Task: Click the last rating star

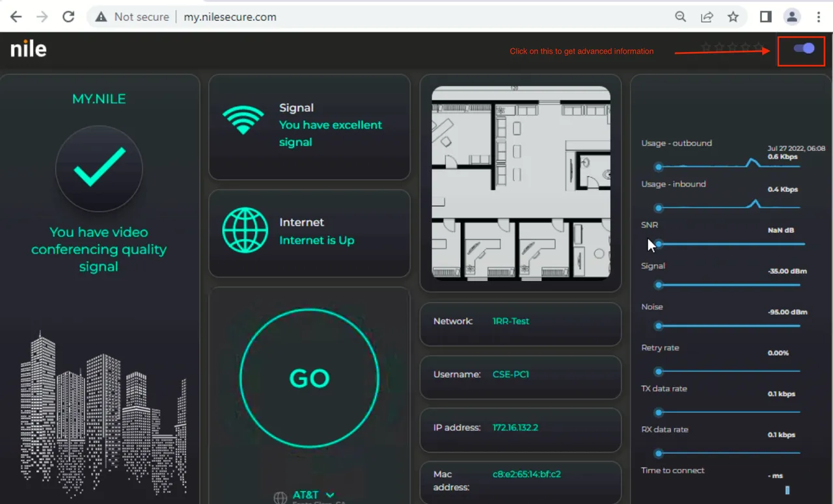Action: [x=758, y=46]
